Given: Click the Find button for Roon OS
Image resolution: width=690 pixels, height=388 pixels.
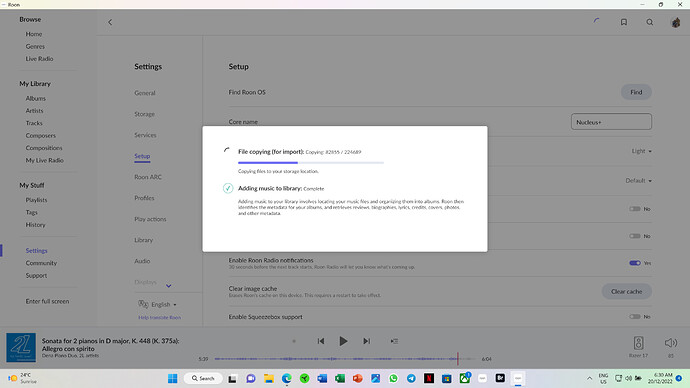Looking at the screenshot, I should pos(636,92).
